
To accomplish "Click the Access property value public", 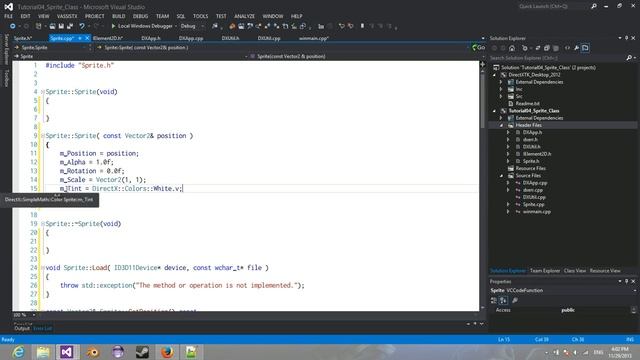I will coord(568,310).
